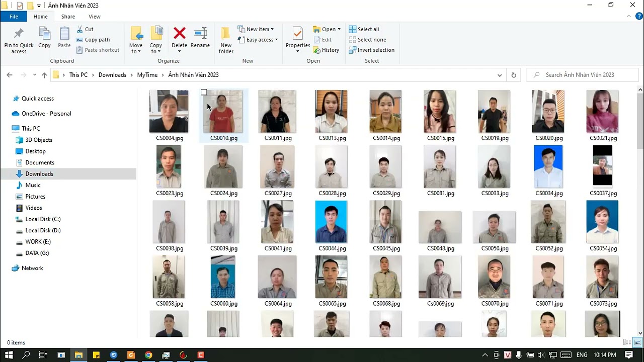644x362 pixels.
Task: Open Local Disk (C:) in sidebar
Action: [43, 219]
